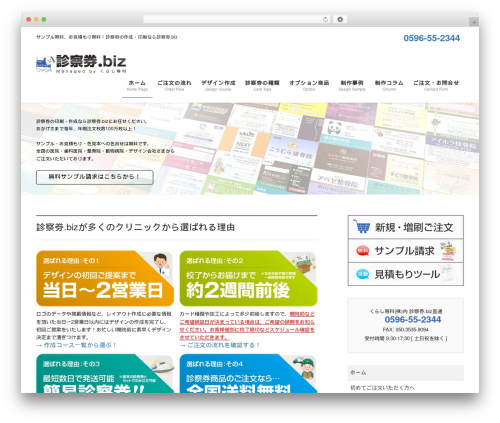Open the ご注文の流れ menu item
This screenshot has height=423, width=500.
pyautogui.click(x=174, y=85)
